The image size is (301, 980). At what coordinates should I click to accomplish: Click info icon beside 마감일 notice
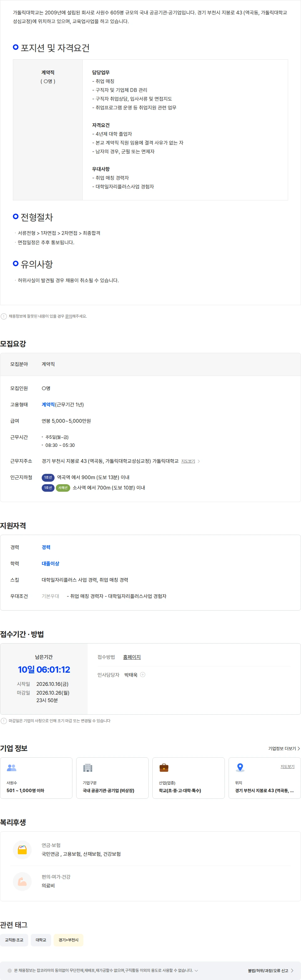tap(4, 721)
